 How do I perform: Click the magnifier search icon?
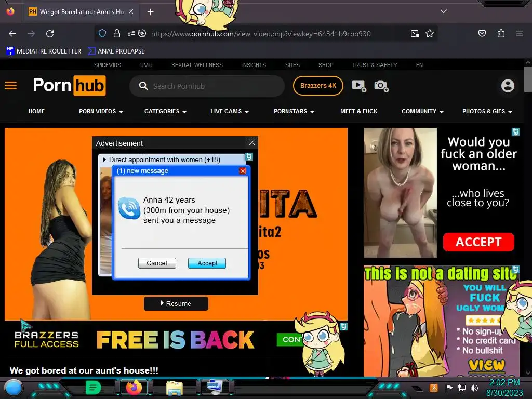143,86
